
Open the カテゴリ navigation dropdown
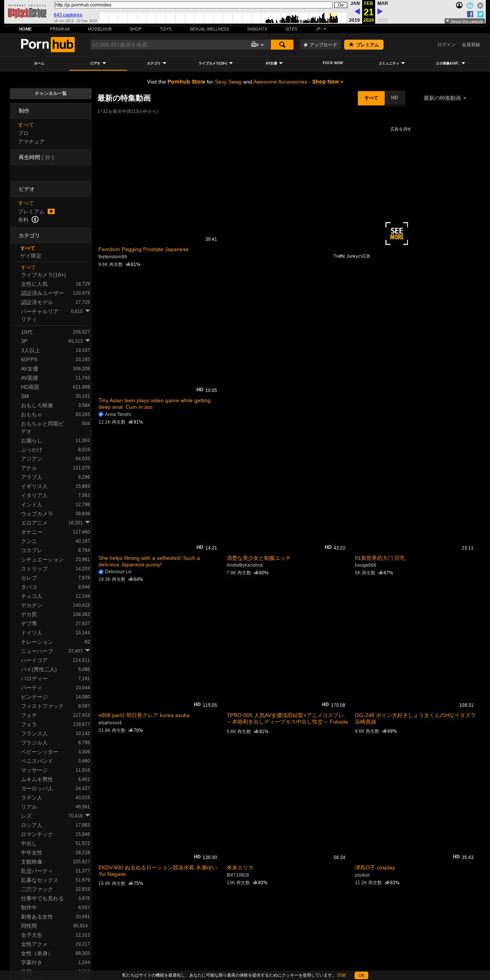[x=156, y=63]
